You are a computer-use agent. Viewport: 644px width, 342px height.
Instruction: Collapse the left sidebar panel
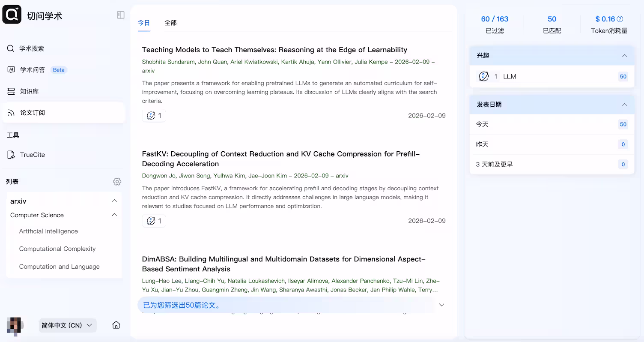(120, 14)
